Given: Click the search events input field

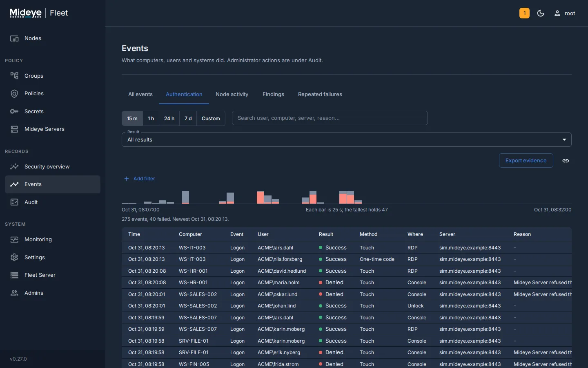Looking at the screenshot, I should coord(330,118).
